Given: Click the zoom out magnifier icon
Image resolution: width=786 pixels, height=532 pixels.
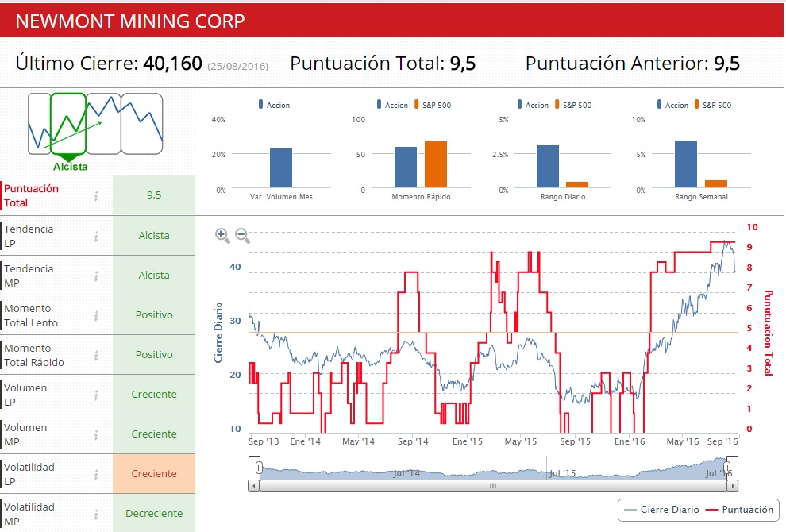Looking at the screenshot, I should pos(243,235).
